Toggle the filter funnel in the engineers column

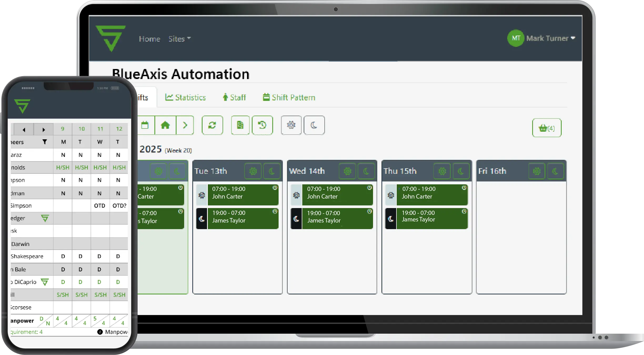45,142
